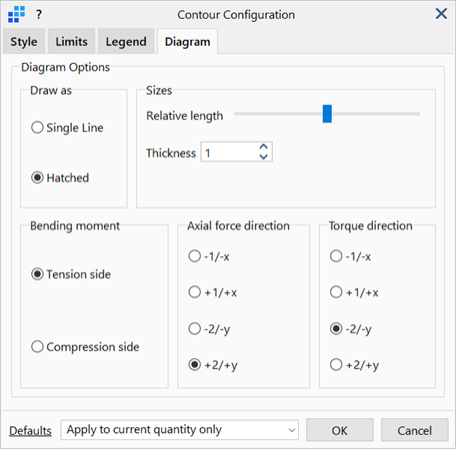Screen dimensions: 456x449
Task: Switch to the Style tab
Action: point(24,42)
